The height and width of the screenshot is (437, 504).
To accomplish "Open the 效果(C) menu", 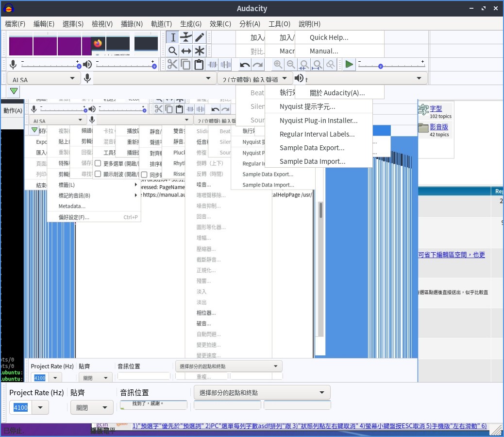I will [220, 24].
